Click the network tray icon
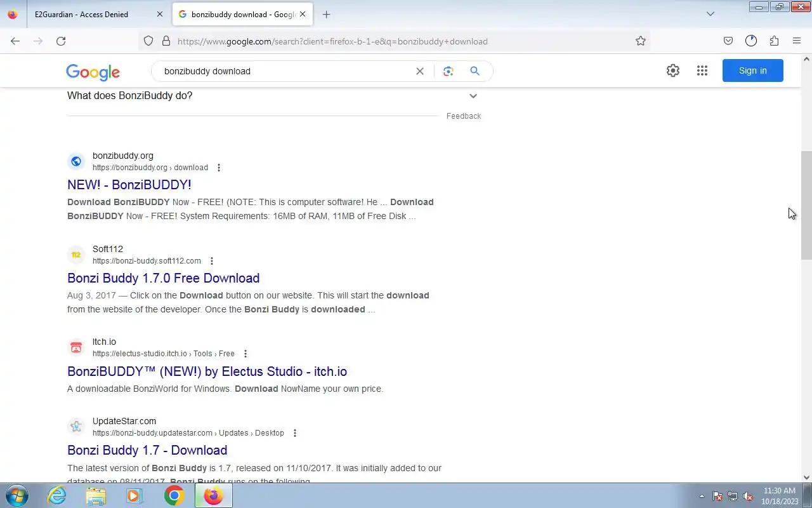This screenshot has height=508, width=812. point(733,496)
